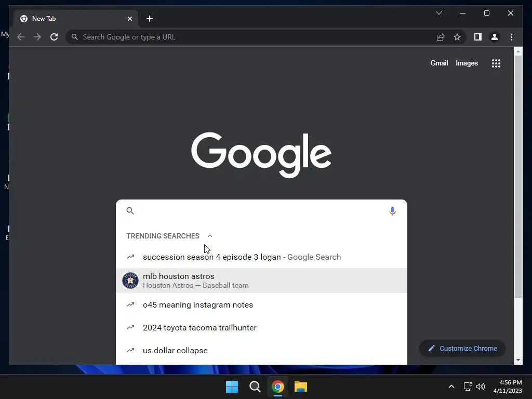Viewport: 532px width, 399px height.
Task: Collapse the Trending Searches section
Action: (210, 236)
